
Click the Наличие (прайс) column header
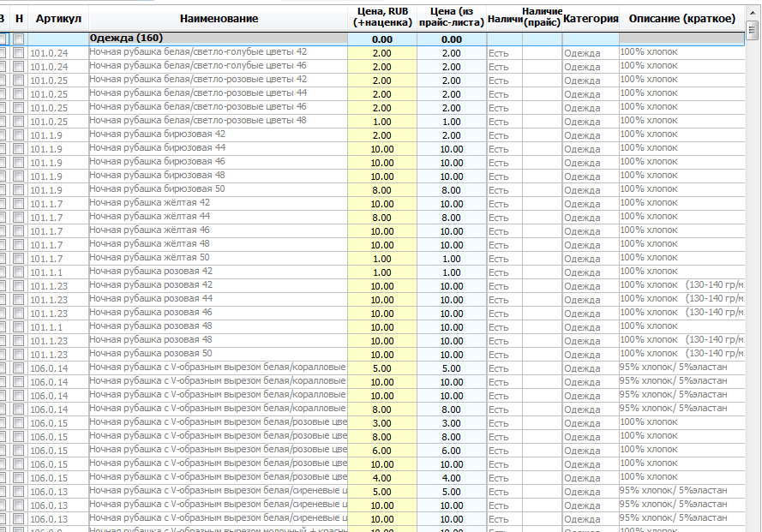[x=543, y=17]
